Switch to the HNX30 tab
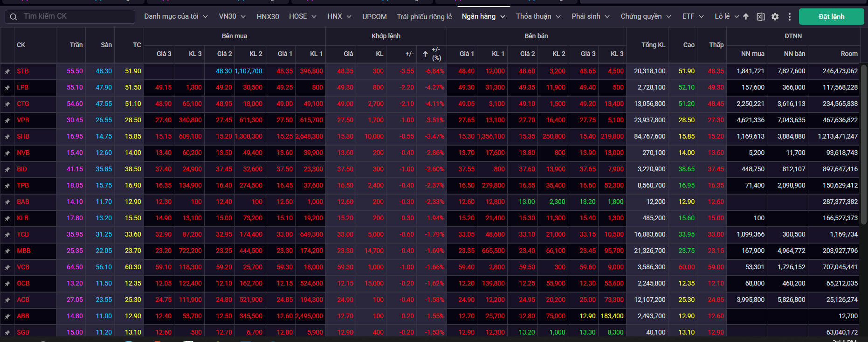Image resolution: width=868 pixels, height=342 pixels. 268,16
